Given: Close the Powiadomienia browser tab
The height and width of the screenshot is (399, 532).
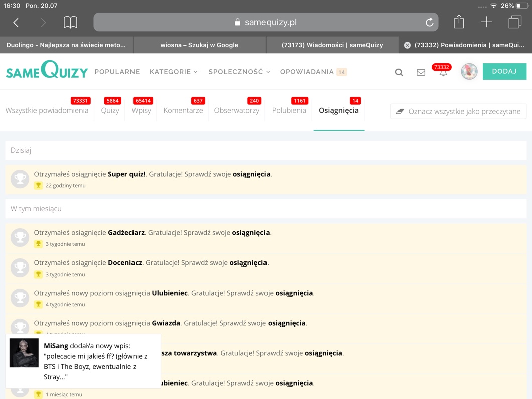Looking at the screenshot, I should (407, 45).
